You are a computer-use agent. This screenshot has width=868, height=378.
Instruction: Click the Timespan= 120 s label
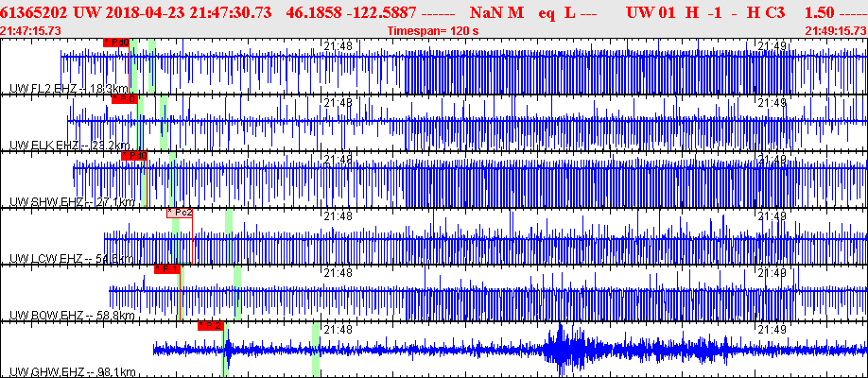[x=433, y=30]
